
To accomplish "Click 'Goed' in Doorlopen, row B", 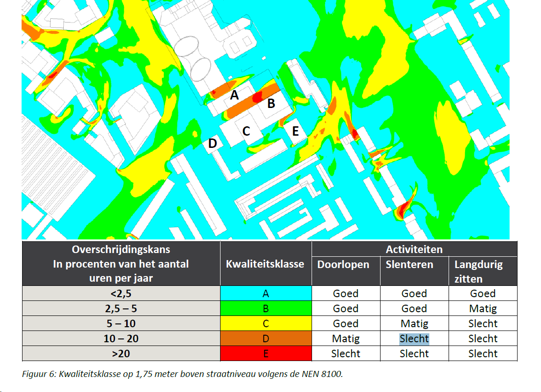I will pos(346,308).
